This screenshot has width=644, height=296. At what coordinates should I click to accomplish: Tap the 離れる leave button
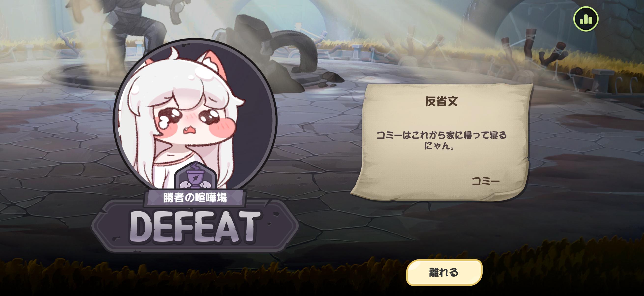tap(444, 272)
